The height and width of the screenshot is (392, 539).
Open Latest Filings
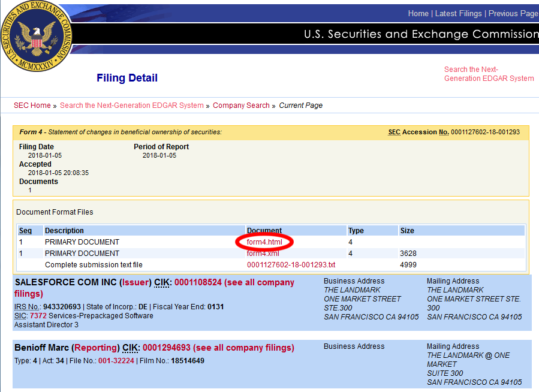click(x=458, y=13)
